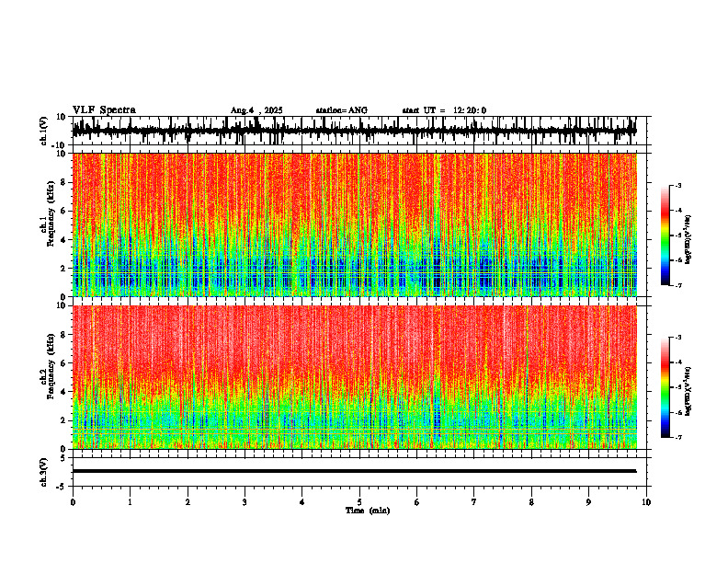Click the time axis tick label 1
The image size is (728, 563).
click(x=130, y=502)
